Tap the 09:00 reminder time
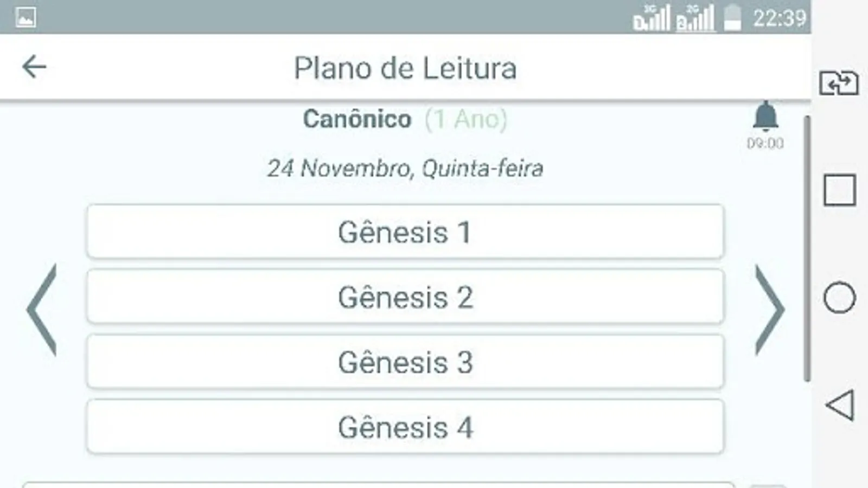The image size is (868, 488). point(765,144)
